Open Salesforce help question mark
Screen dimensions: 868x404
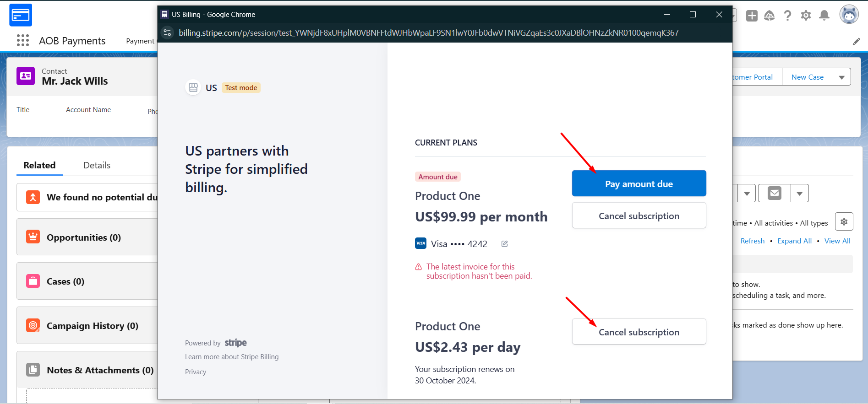pyautogui.click(x=787, y=16)
